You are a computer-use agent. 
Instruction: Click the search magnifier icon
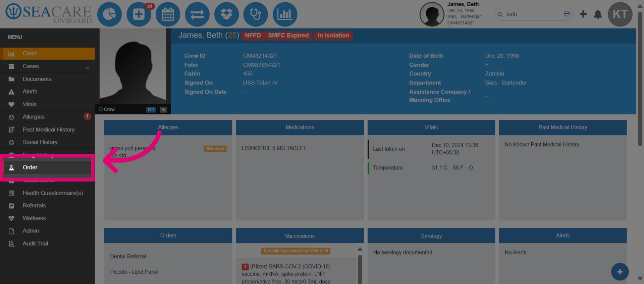pos(500,14)
